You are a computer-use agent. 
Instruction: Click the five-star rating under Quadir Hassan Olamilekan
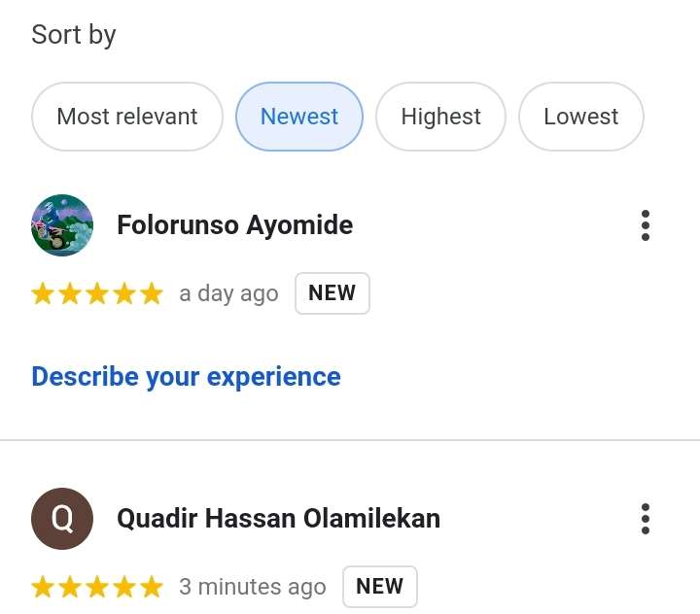(x=97, y=587)
